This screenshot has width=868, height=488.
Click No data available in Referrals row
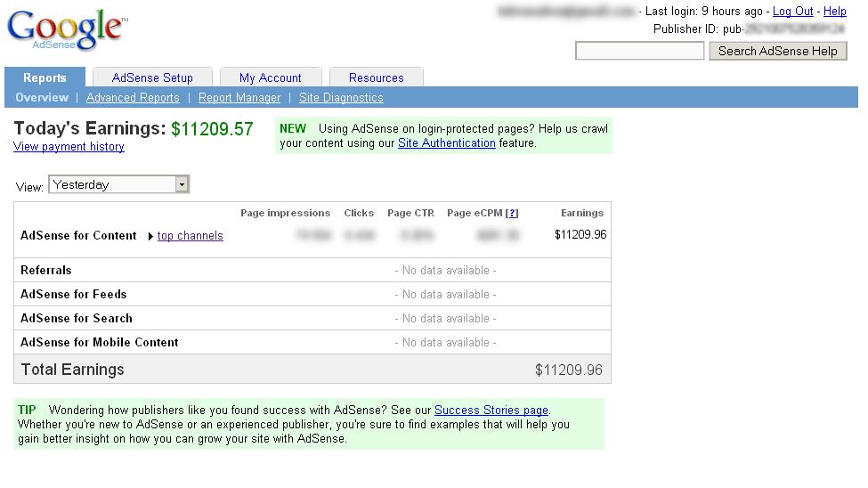(446, 271)
